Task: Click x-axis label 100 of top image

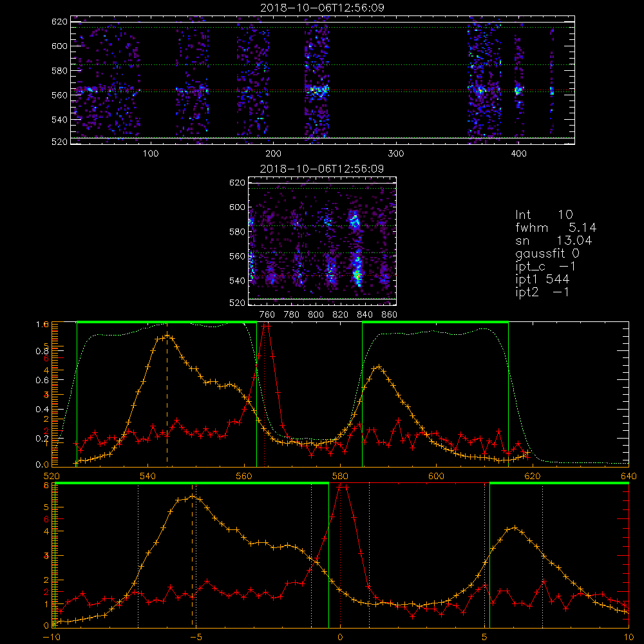Action: tap(151, 154)
